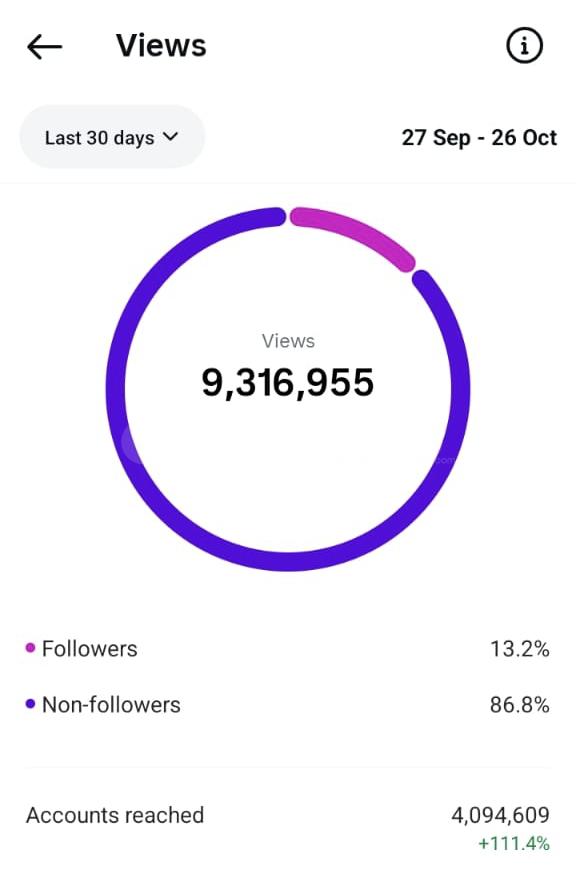This screenshot has height=882, width=576.
Task: Open the Accounts reached metric
Action: [x=115, y=815]
